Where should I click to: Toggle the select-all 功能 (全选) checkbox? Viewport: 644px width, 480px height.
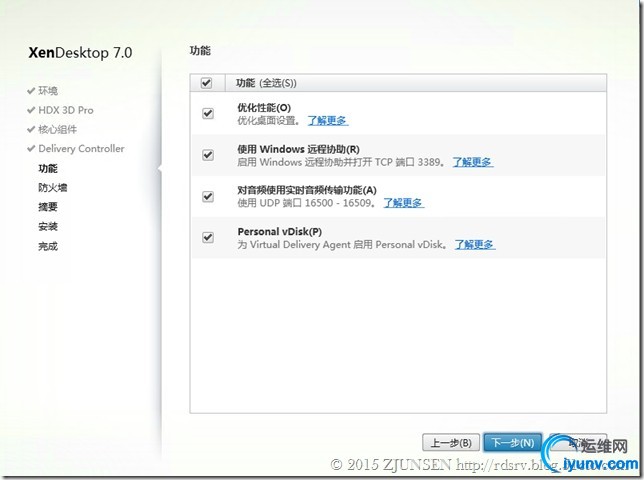tap(206, 83)
